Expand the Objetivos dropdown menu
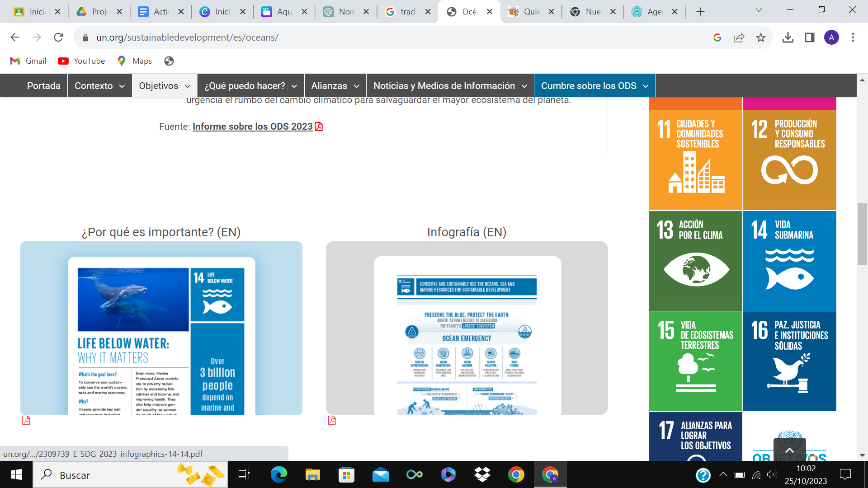 [x=165, y=86]
